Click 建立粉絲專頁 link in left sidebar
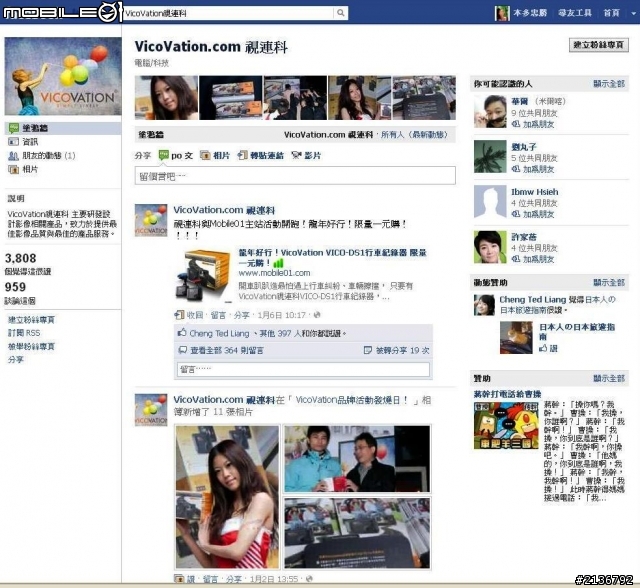Viewport: 640px width, 588px height. [x=31, y=320]
